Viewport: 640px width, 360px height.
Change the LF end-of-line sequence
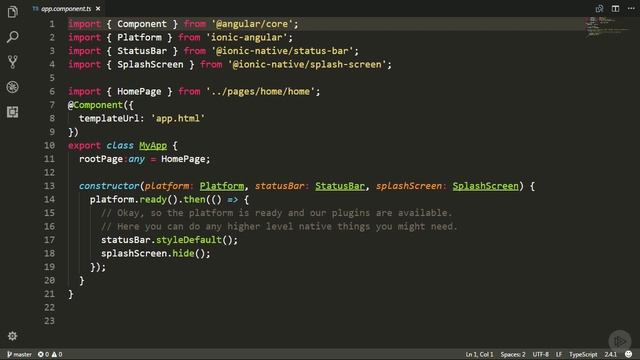tap(559, 354)
